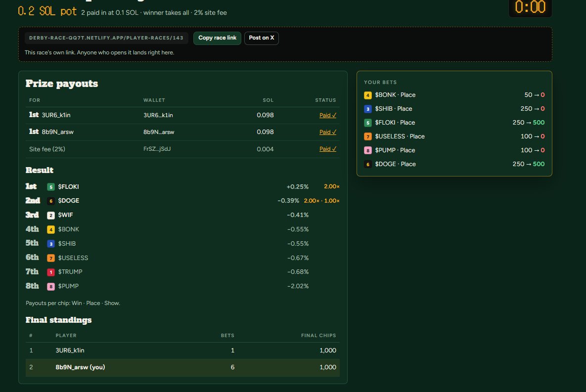Screen dimensions: 586x392
Task: Click the 100 → 0 result for $PUMP bet
Action: point(533,150)
